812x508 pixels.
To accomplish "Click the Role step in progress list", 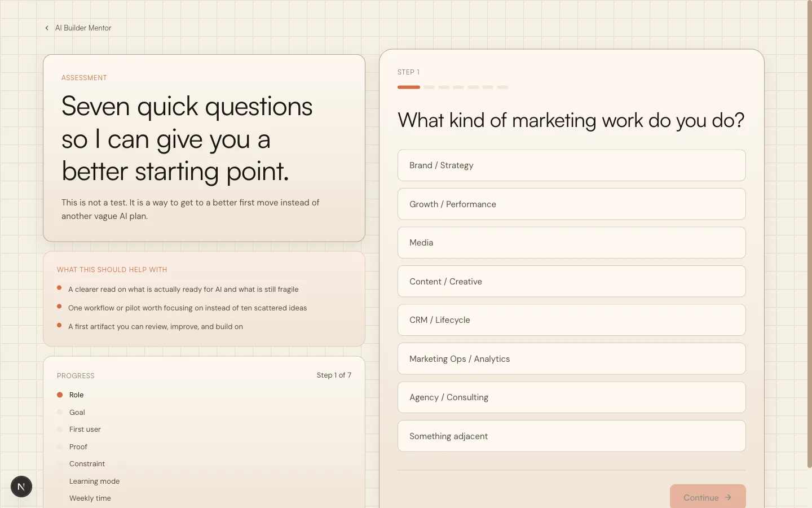I will [x=76, y=395].
